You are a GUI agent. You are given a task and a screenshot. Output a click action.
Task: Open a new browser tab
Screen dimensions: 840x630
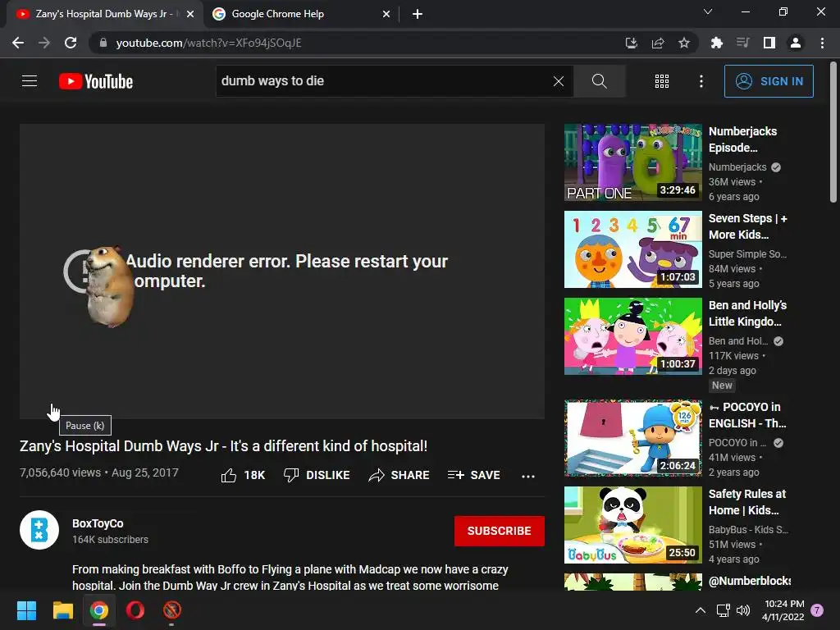(x=418, y=14)
